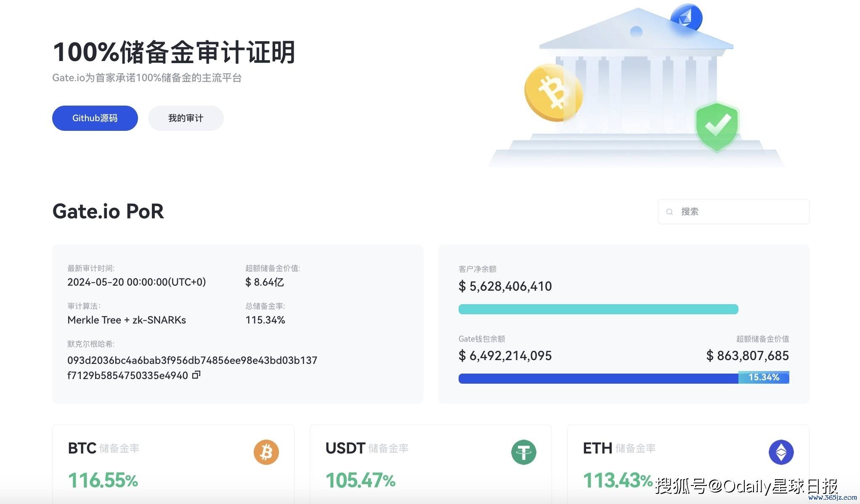Click the search magnifier icon
Screen dimensions: 860x504
coord(669,212)
